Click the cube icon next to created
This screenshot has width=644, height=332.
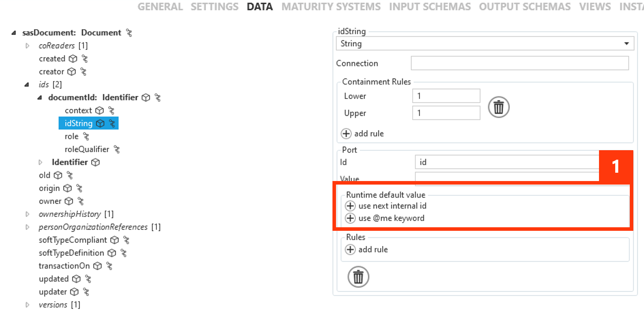click(73, 59)
